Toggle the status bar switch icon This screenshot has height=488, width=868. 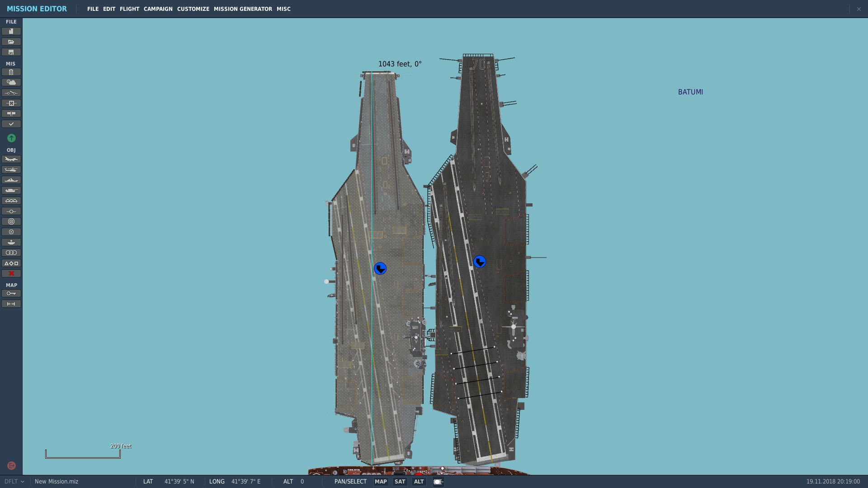coord(438,482)
